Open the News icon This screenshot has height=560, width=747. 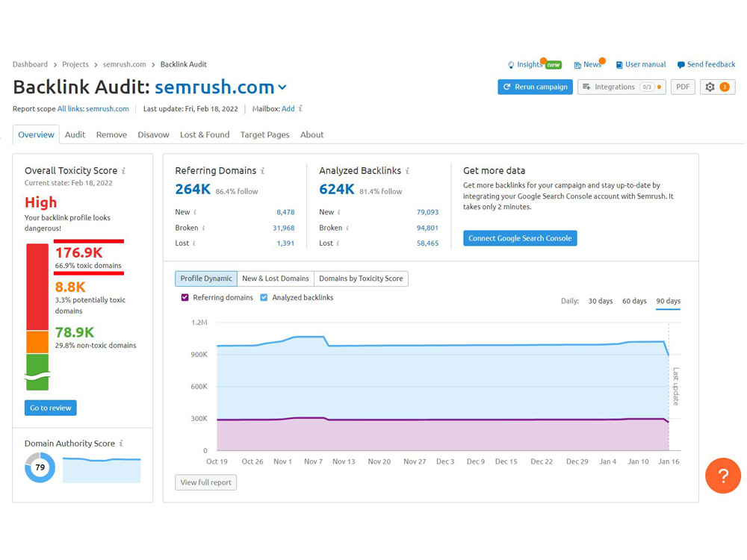point(577,65)
